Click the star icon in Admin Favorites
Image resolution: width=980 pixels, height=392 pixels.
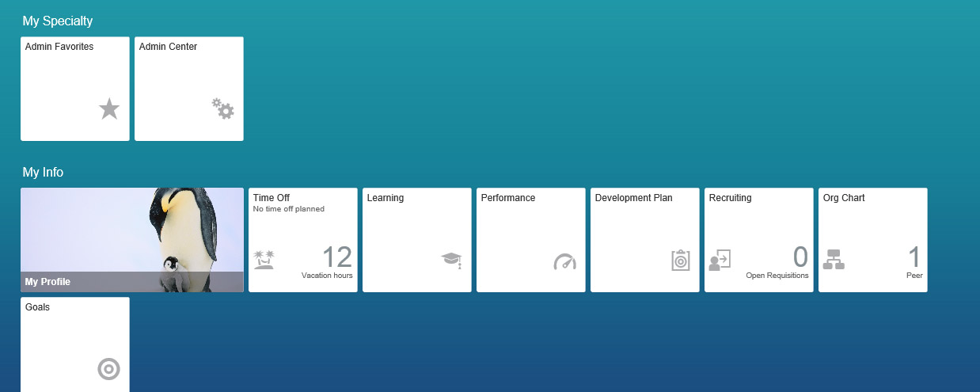coord(109,109)
